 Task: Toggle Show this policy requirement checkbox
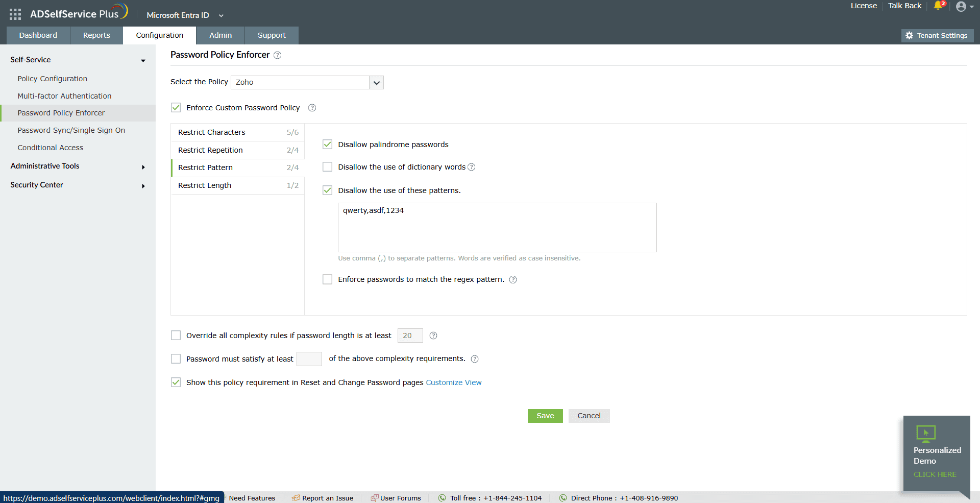176,382
